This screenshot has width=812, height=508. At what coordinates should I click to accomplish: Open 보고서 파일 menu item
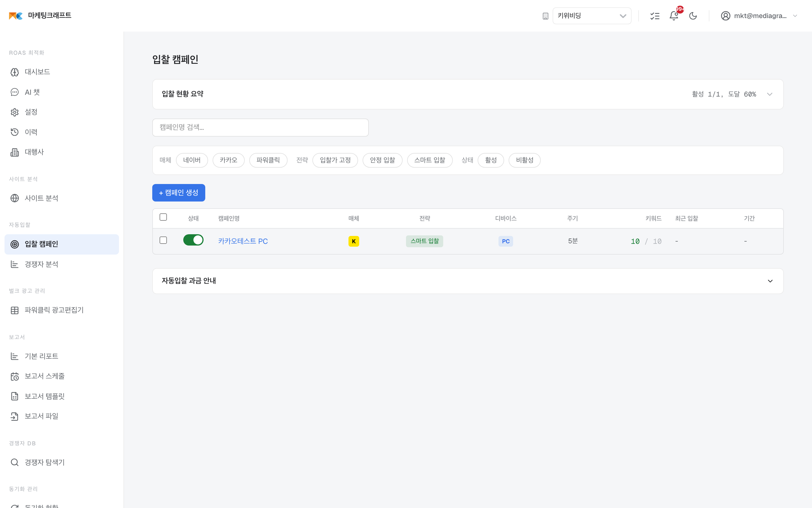(x=62, y=416)
